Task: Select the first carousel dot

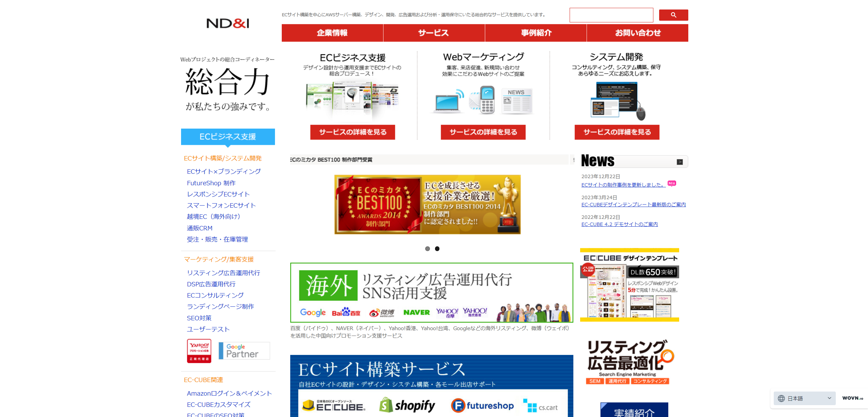Action: coord(428,249)
